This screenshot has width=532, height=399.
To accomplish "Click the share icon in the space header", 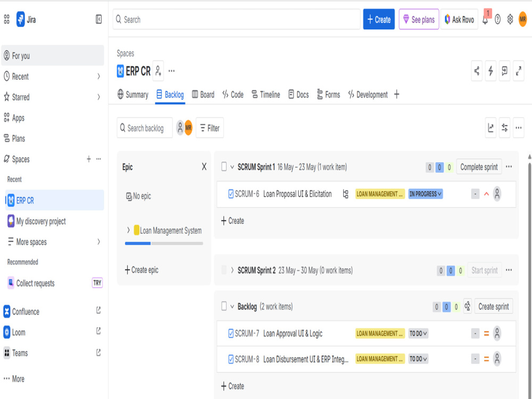I will [x=477, y=71].
